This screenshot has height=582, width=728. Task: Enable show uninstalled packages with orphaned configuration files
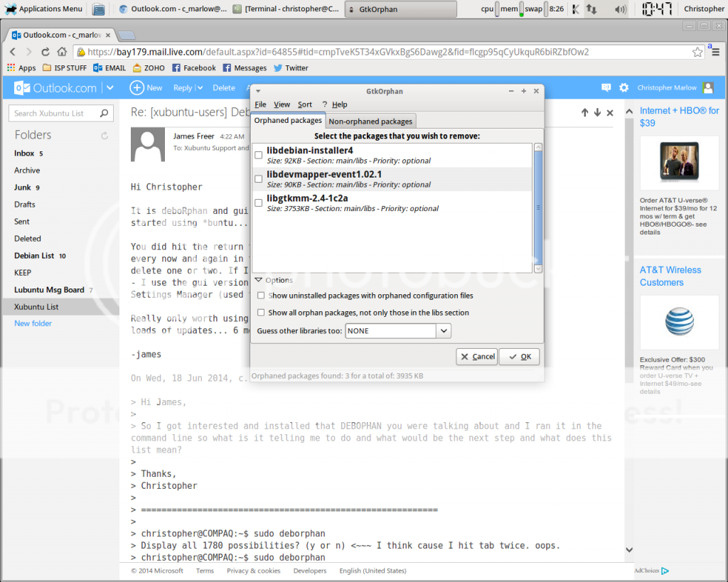[261, 296]
